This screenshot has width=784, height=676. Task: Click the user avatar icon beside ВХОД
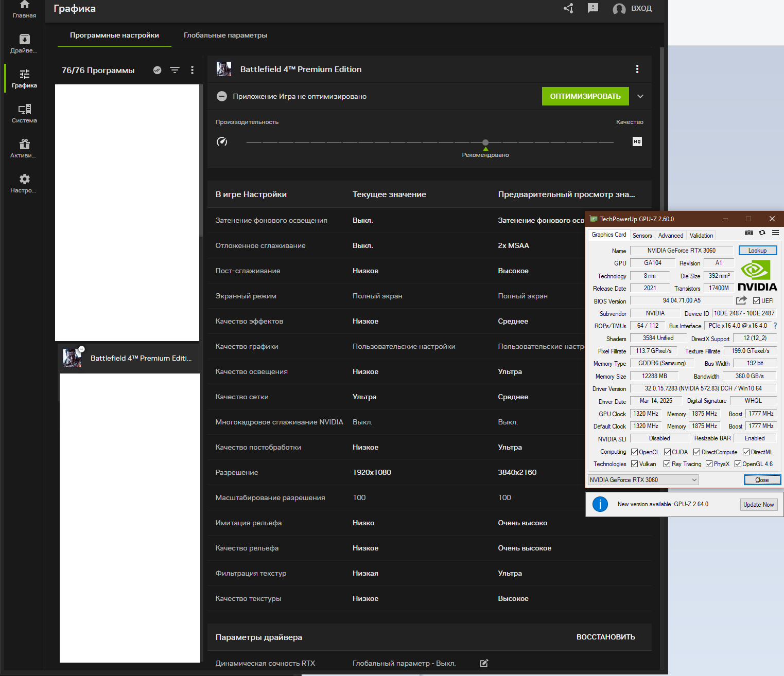coord(619,9)
